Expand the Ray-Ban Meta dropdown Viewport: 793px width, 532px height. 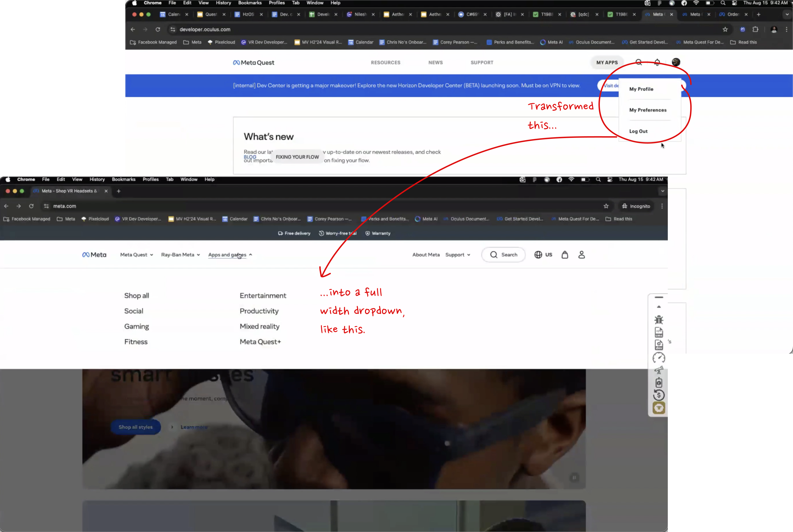pyautogui.click(x=180, y=255)
